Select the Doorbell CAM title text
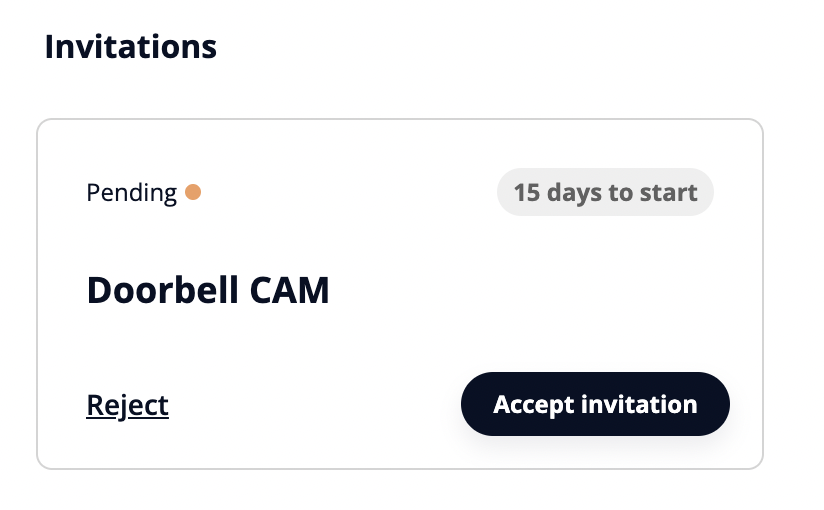 coord(208,290)
